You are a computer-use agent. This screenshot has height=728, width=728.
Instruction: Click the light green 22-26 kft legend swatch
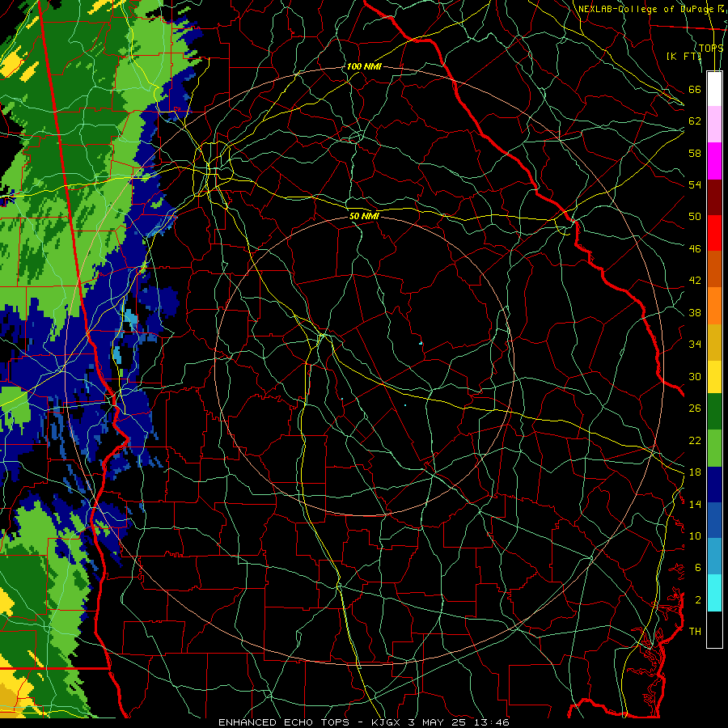[x=714, y=448]
